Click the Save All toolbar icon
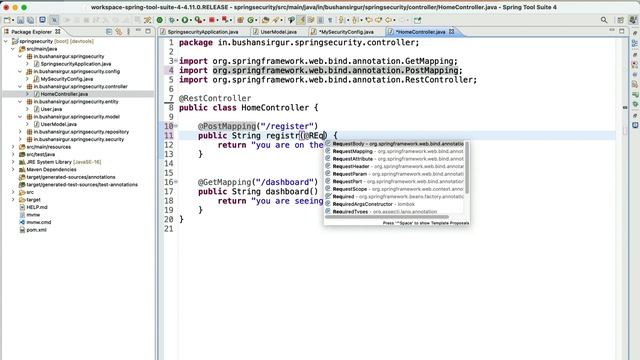The height and width of the screenshot is (360, 640). point(31,20)
